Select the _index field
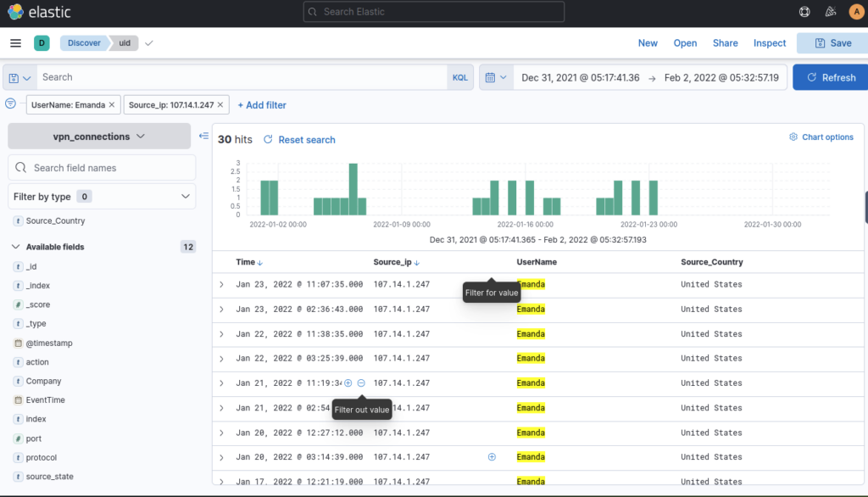The height and width of the screenshot is (497, 868). point(38,285)
